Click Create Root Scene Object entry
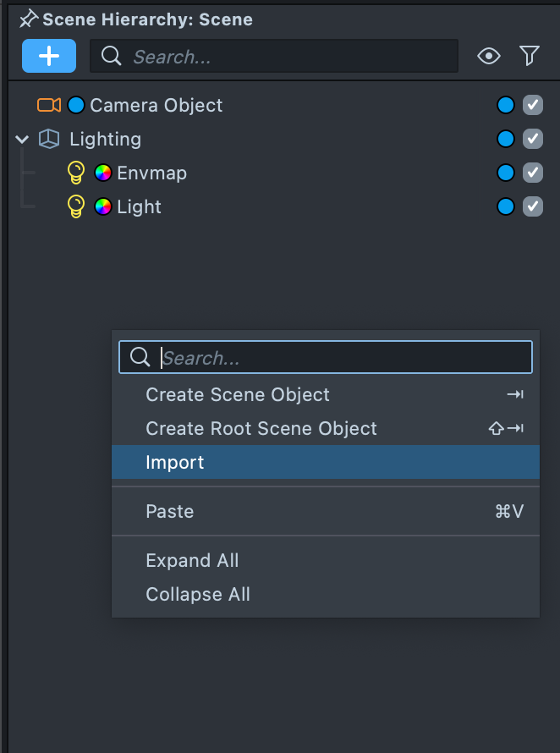 tap(261, 428)
